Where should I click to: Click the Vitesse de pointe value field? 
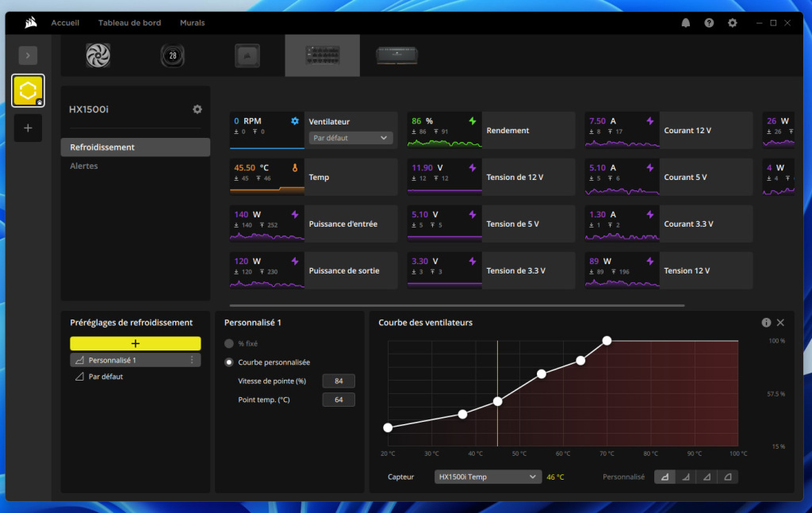[x=339, y=381]
